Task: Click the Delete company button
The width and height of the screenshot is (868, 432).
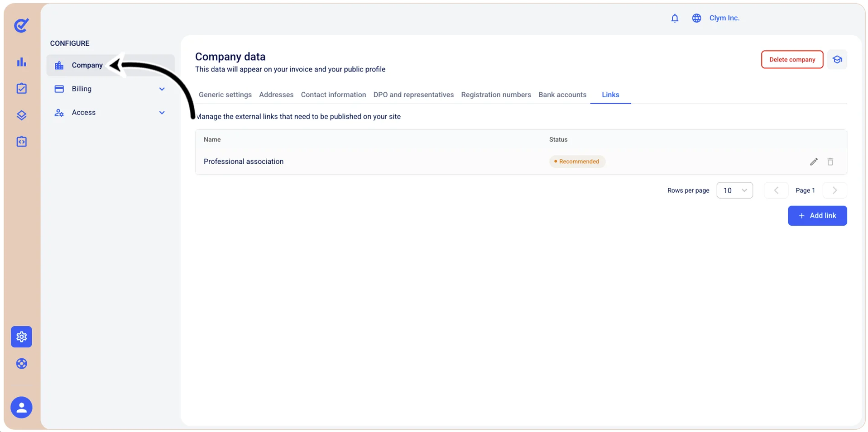Action: coord(792,59)
